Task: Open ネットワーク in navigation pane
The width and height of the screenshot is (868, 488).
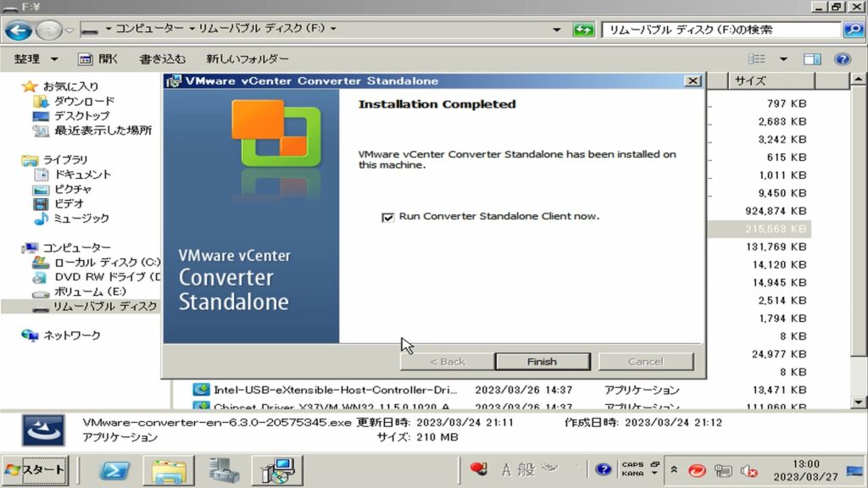Action: click(72, 335)
